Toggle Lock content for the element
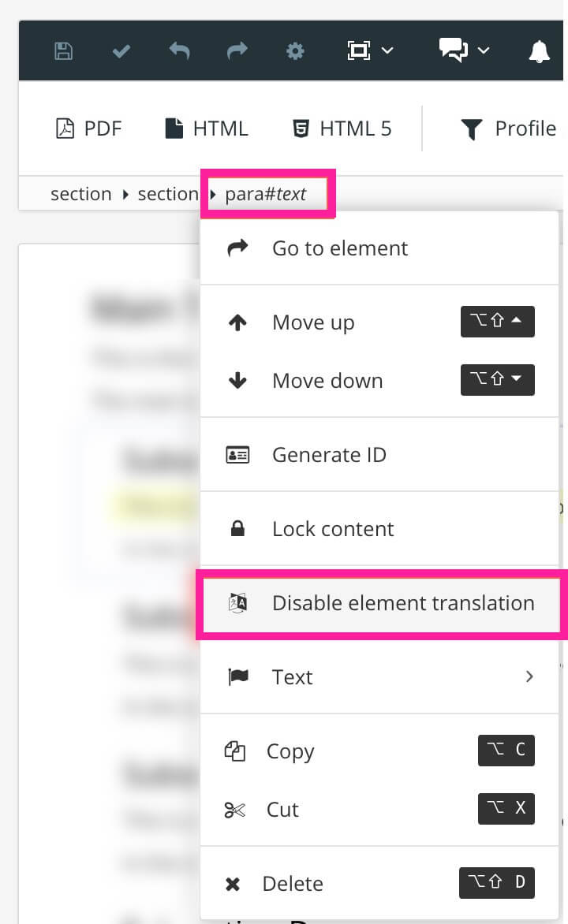 (x=332, y=528)
